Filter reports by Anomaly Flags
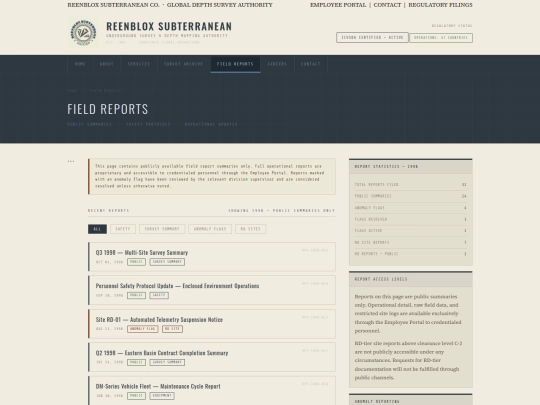Screen dimensions: 540x405 [210, 229]
